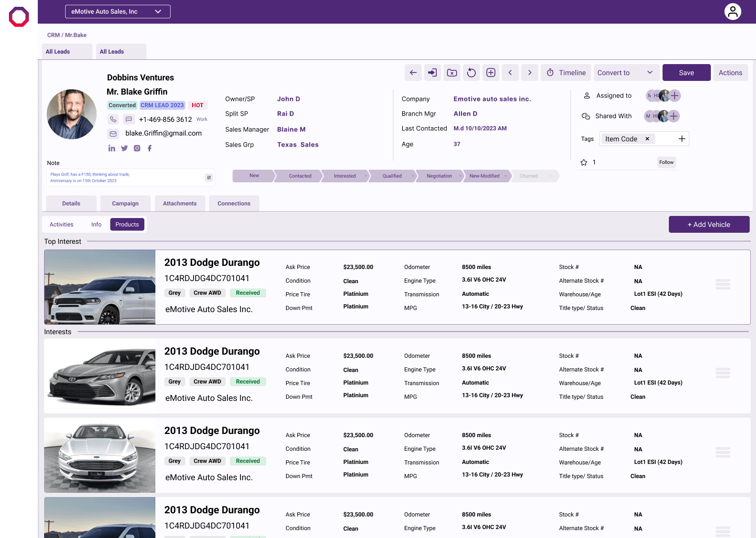Screen dimensions: 756x538
Task: Expand the Qualified stage dropdown arrow
Action: [x=413, y=176]
